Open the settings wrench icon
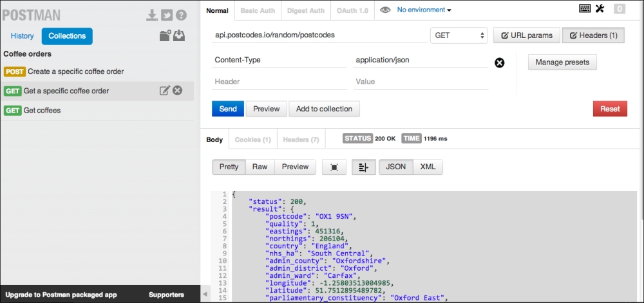 tap(600, 8)
